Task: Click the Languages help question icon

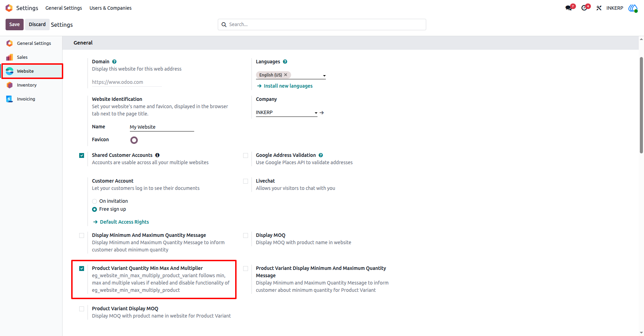Action: pyautogui.click(x=285, y=62)
